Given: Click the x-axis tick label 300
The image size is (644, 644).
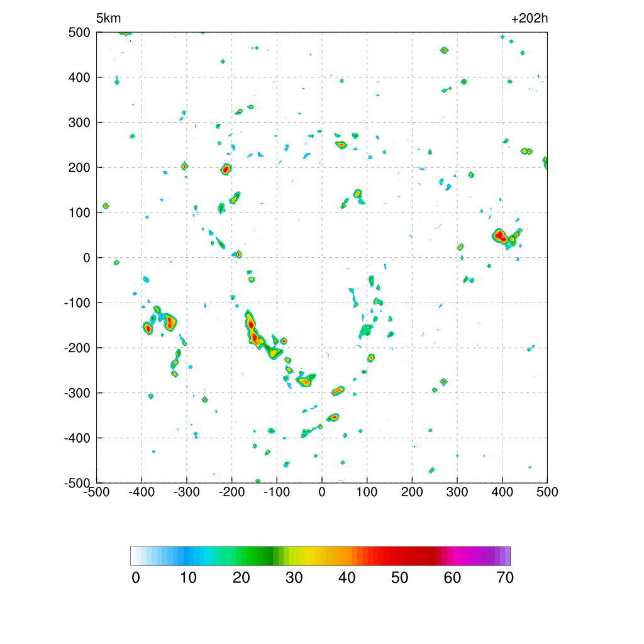Looking at the screenshot, I should [x=457, y=492].
